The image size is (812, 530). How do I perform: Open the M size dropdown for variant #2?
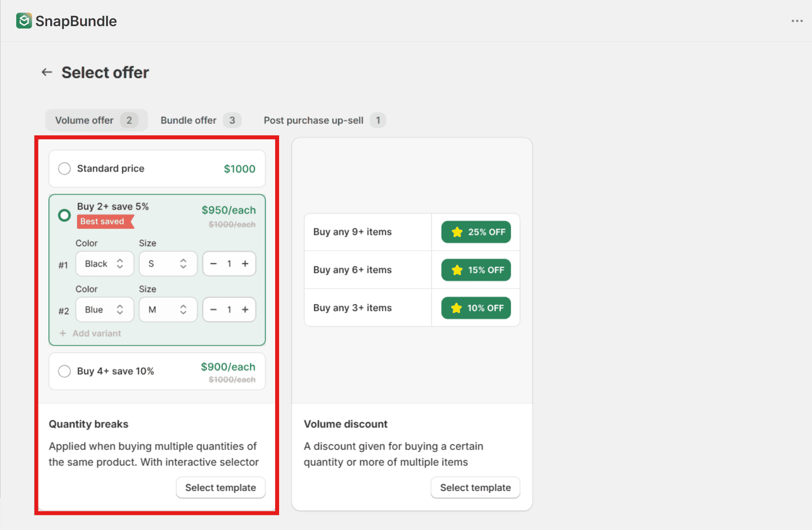tap(168, 310)
